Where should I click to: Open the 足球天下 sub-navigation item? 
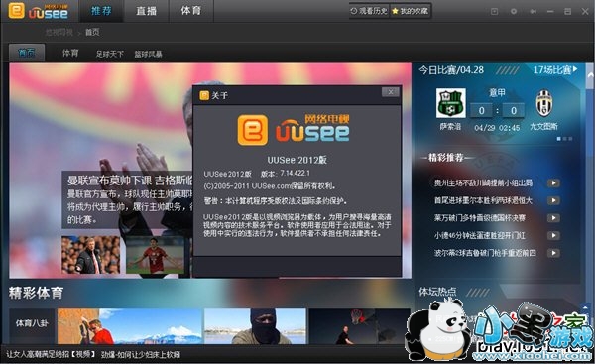point(110,54)
